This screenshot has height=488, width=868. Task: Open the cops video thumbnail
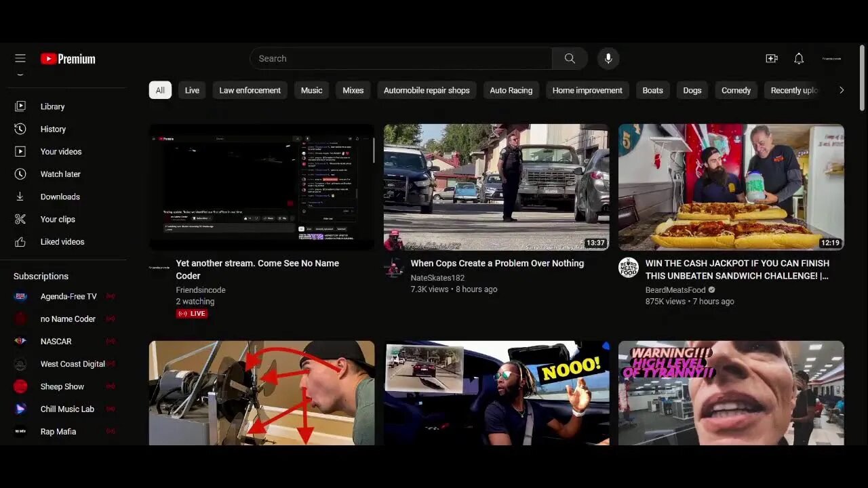coord(496,187)
